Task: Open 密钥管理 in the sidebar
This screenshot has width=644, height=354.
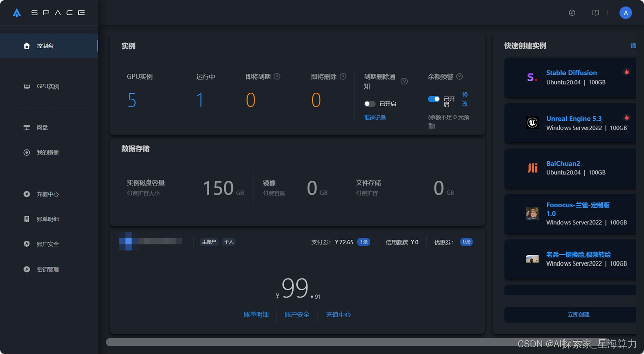Action: 49,269
